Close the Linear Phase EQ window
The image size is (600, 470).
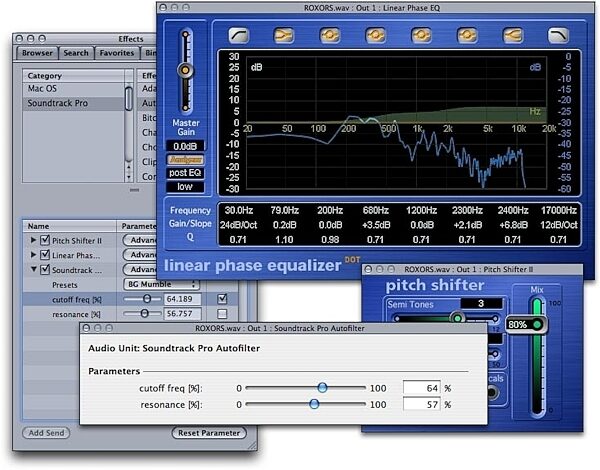pos(163,8)
